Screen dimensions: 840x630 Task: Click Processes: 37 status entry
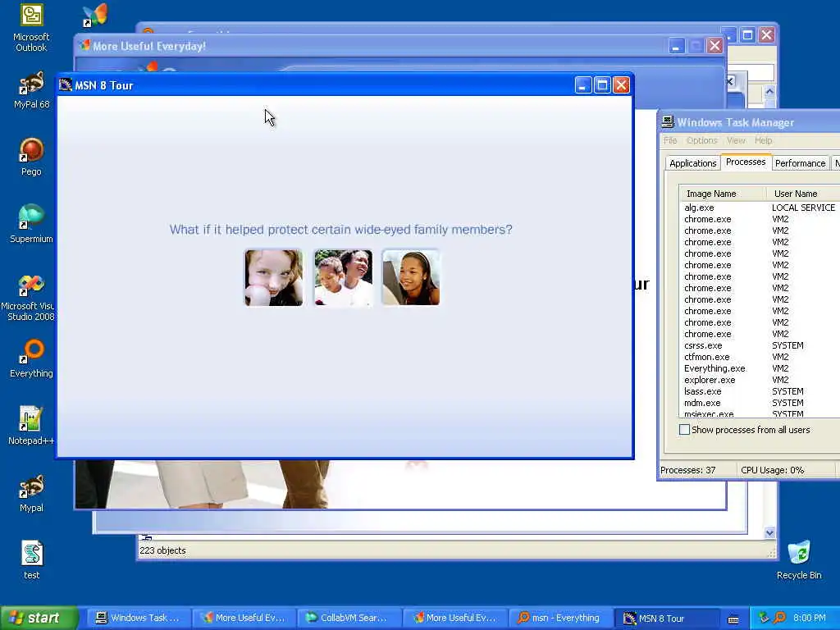click(688, 470)
